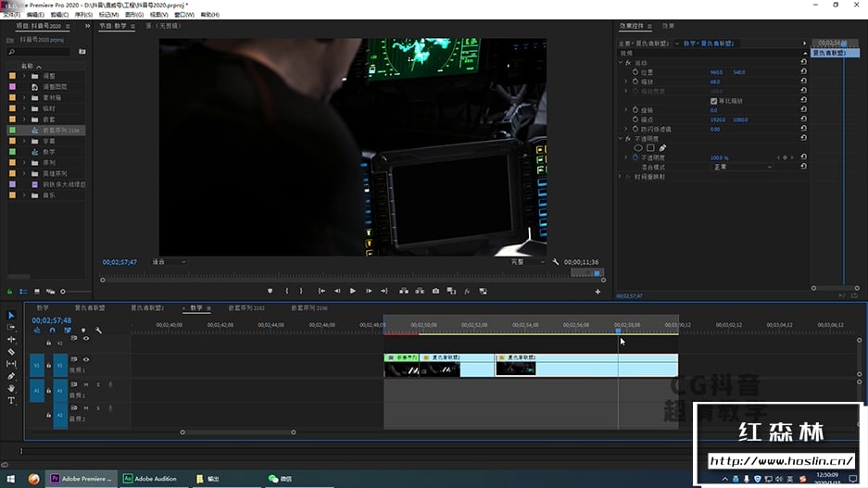Click the Go to In point button
The image size is (868, 488).
click(321, 291)
